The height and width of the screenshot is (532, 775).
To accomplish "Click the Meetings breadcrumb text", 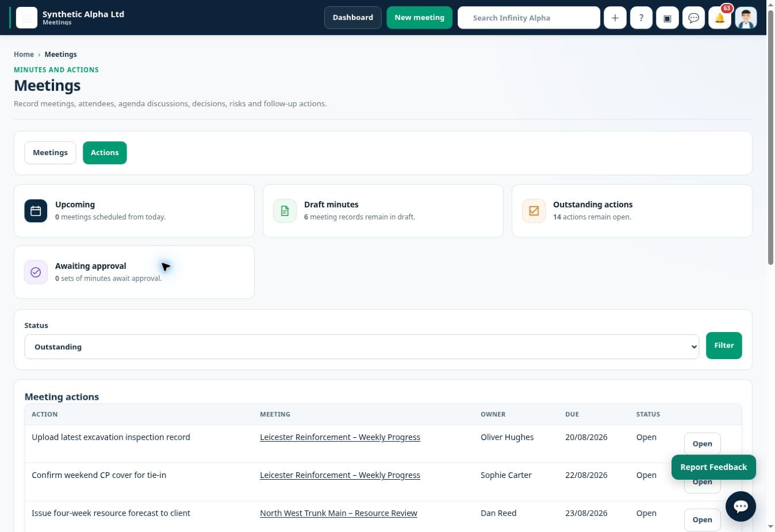I will (x=60, y=55).
